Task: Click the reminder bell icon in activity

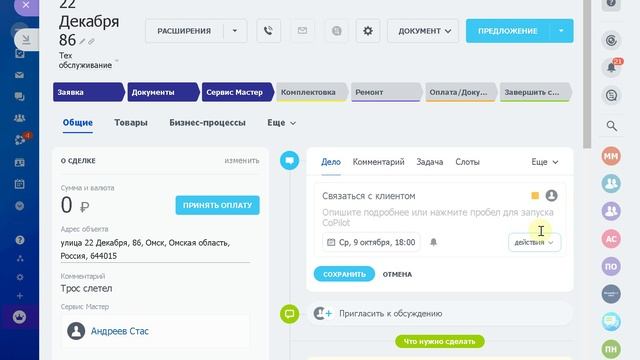Action: [x=433, y=242]
